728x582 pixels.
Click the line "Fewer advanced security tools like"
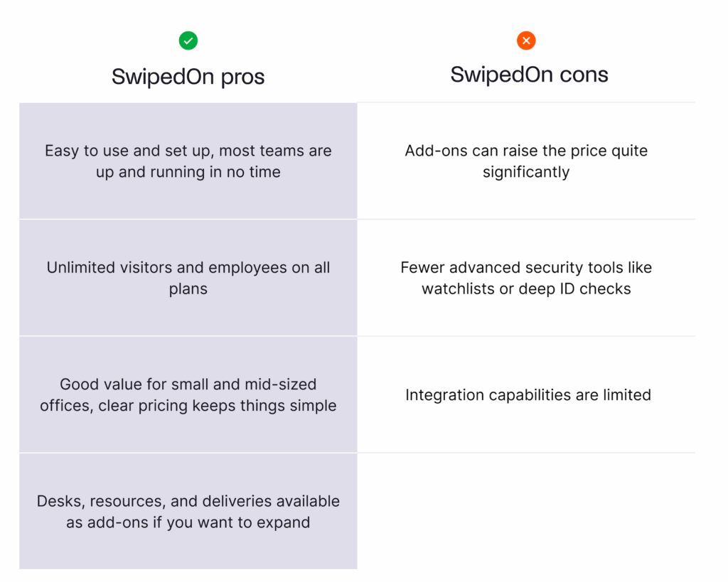tap(526, 268)
